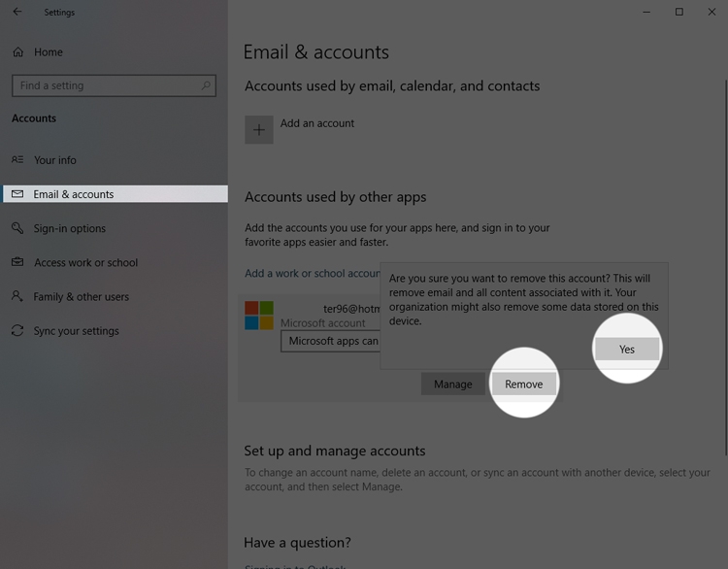Confirm removal with Yes button
This screenshot has width=728, height=569.
pos(627,350)
